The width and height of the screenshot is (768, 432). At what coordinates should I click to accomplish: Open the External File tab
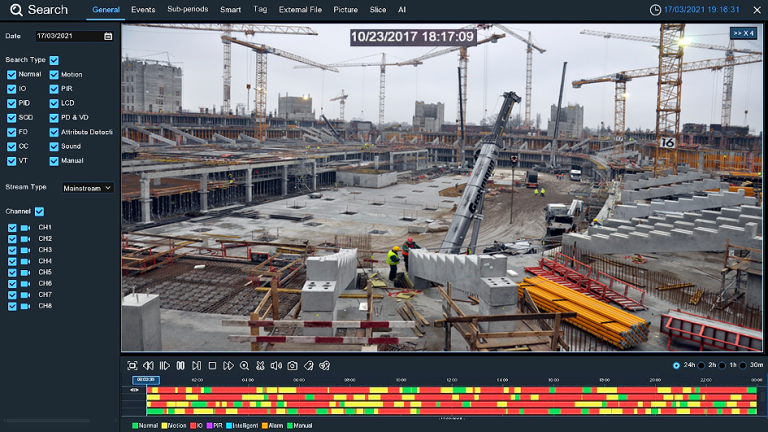click(300, 9)
